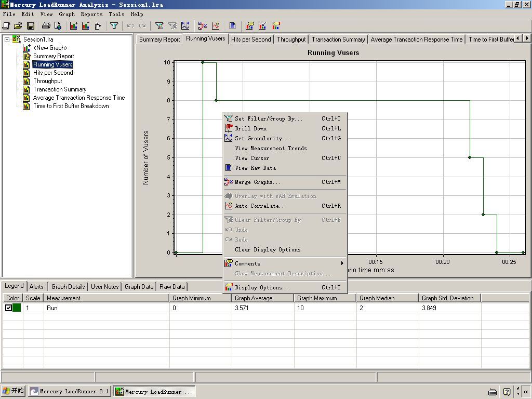The image size is (532, 399).
Task: Click the toolbar Redo arrow icon
Action: (142, 26)
